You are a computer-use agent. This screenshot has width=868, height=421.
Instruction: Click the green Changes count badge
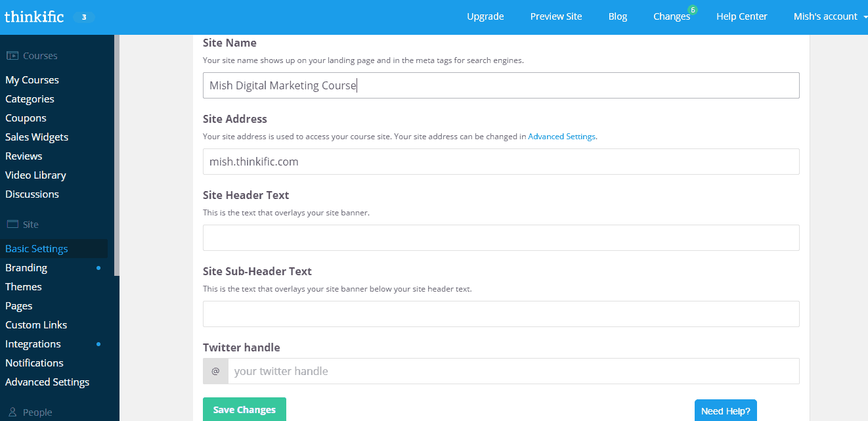tap(692, 10)
